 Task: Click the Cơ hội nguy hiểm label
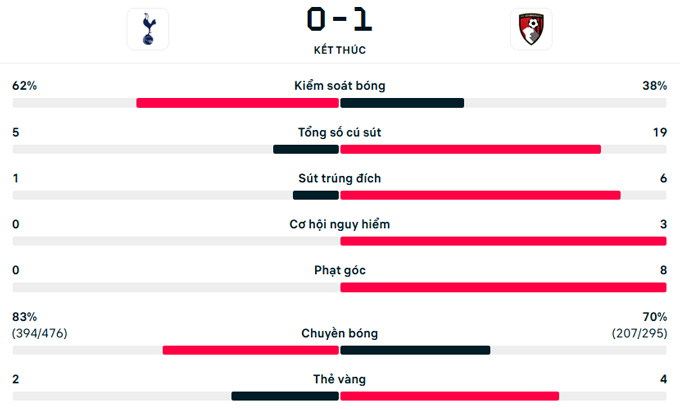point(340,224)
